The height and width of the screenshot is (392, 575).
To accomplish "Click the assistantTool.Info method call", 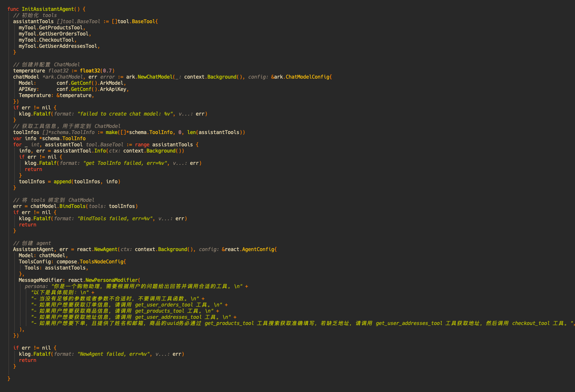I will (x=100, y=151).
